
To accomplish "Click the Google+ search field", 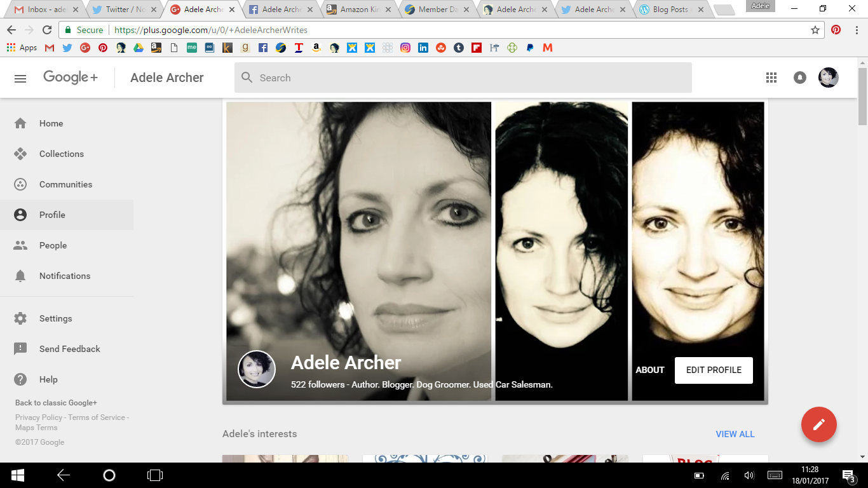I will point(463,78).
